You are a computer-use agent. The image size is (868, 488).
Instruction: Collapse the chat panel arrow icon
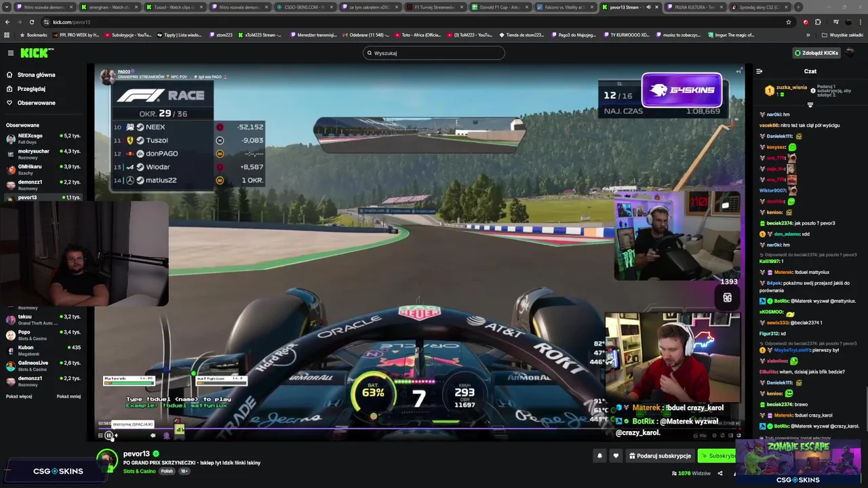coord(759,71)
